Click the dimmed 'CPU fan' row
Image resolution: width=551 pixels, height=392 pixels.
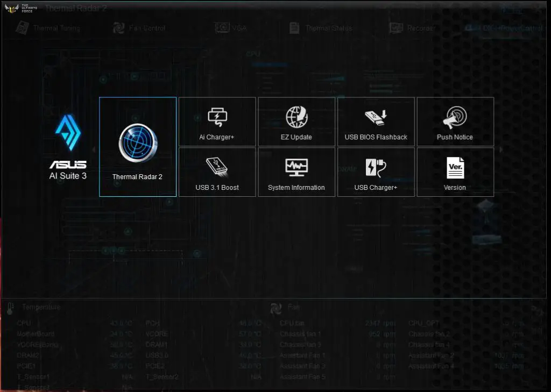tap(338, 323)
